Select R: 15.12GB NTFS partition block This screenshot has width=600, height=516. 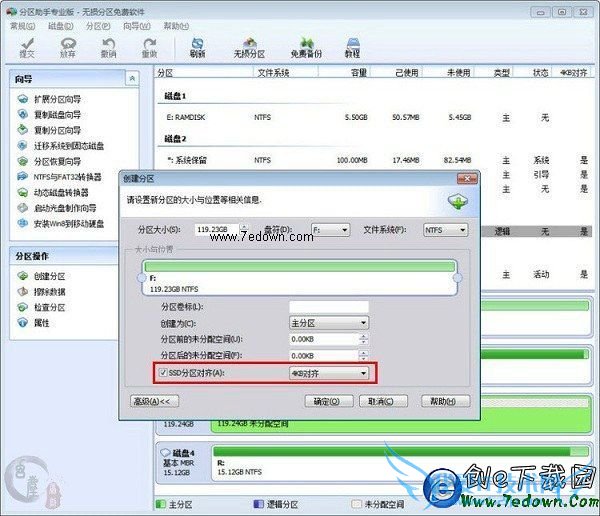(401, 462)
